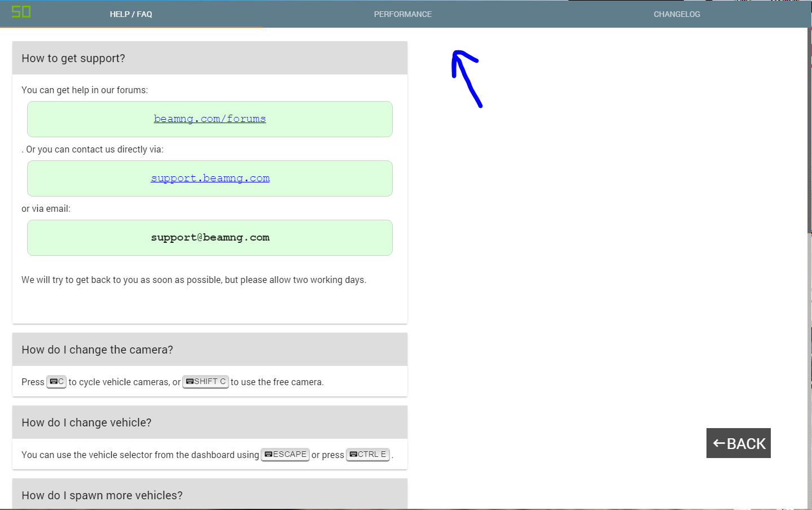This screenshot has width=812, height=510.
Task: Open the beamng.com/forums link
Action: pos(210,119)
